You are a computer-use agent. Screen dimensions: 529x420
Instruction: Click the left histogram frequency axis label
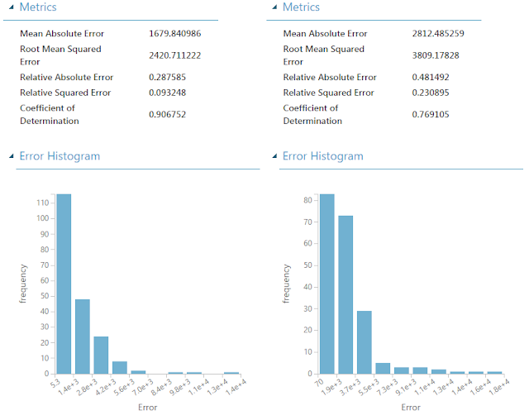(x=23, y=284)
